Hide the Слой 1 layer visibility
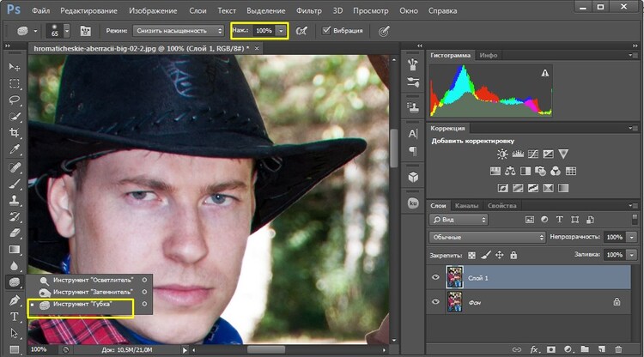Image resolution: width=644 pixels, height=357 pixels. click(x=436, y=277)
